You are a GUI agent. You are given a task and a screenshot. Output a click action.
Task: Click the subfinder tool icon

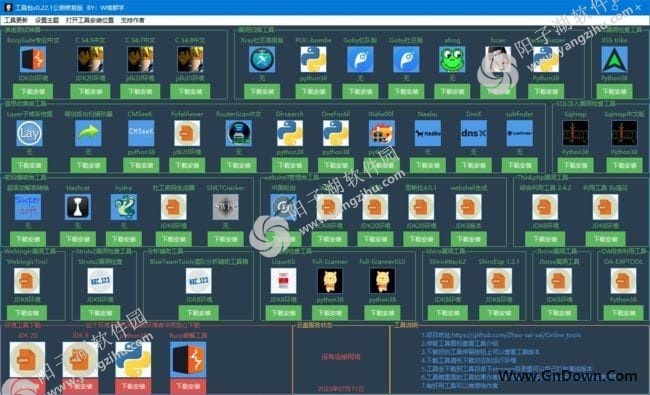click(x=519, y=133)
